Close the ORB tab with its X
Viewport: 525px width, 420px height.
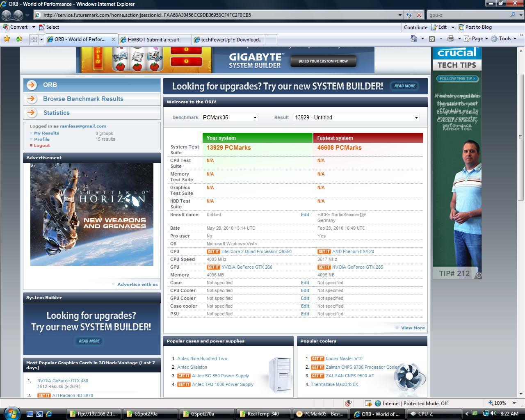(x=114, y=39)
